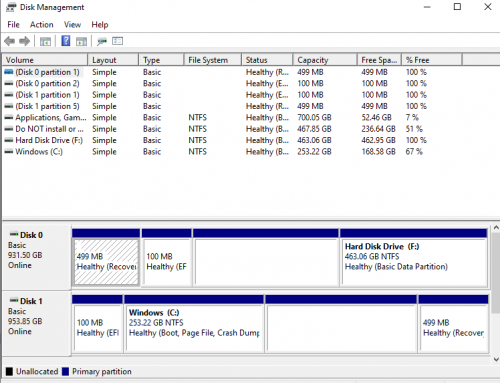Click volume icon of Windows (C:) row
Image resolution: width=500 pixels, height=383 pixels.
point(9,152)
